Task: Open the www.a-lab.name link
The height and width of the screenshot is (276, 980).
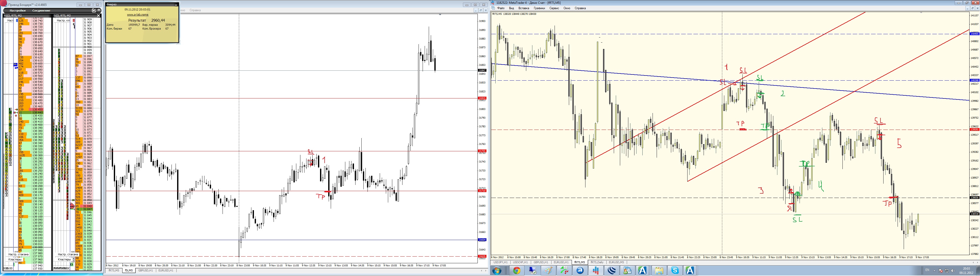Action: click(138, 15)
